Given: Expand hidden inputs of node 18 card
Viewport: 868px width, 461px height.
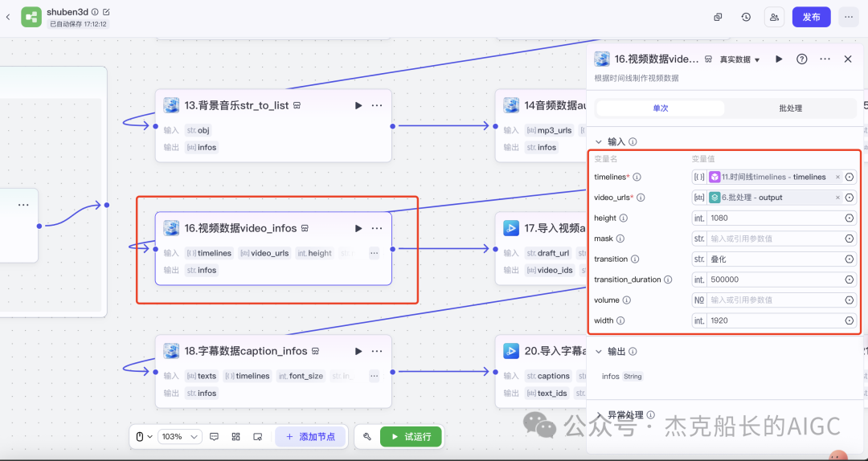Looking at the screenshot, I should click(x=375, y=376).
